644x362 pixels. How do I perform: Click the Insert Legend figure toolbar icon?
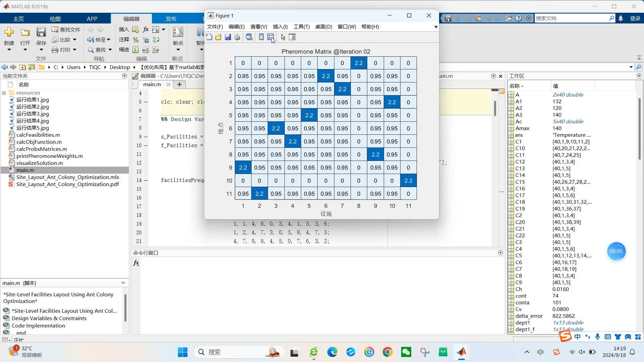(270, 37)
